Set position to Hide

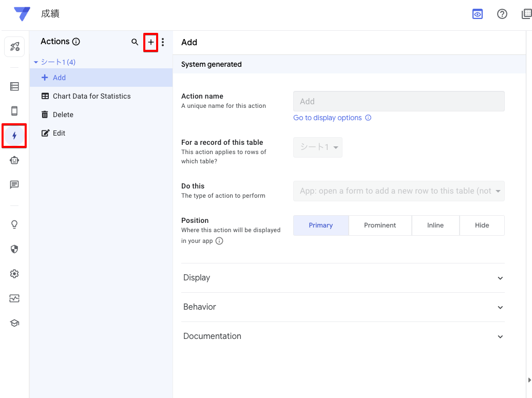tap(482, 225)
